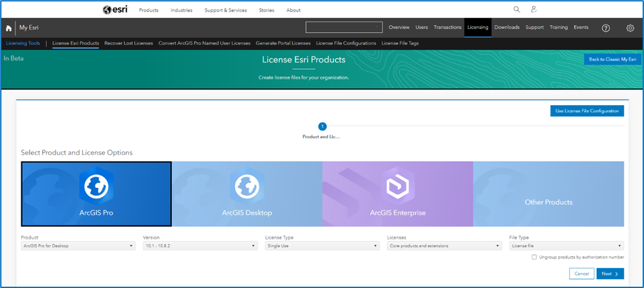Open the Licenses dropdown
This screenshot has width=644, height=288.
[444, 245]
